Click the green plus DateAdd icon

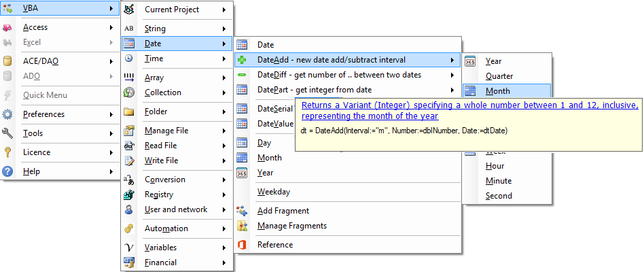pos(242,60)
